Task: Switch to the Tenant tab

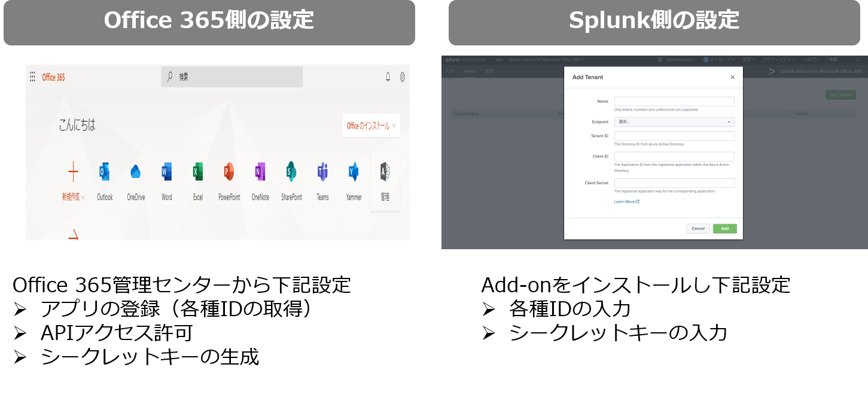Action: point(470,71)
